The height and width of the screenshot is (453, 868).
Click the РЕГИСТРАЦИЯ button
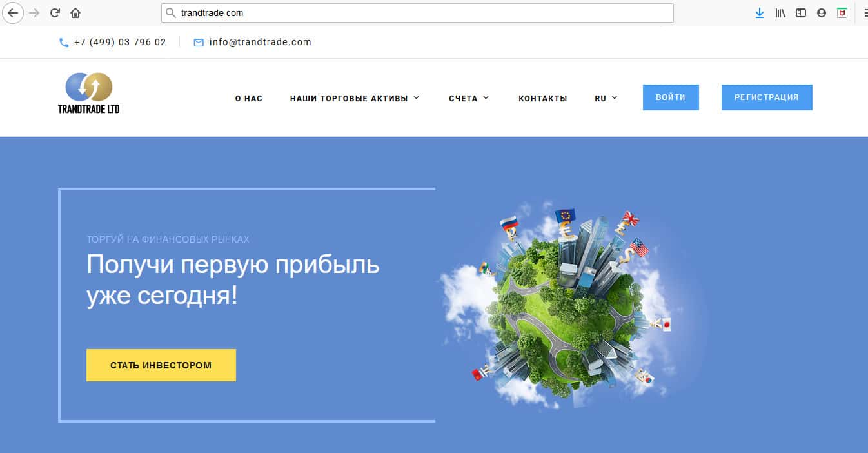pos(767,97)
